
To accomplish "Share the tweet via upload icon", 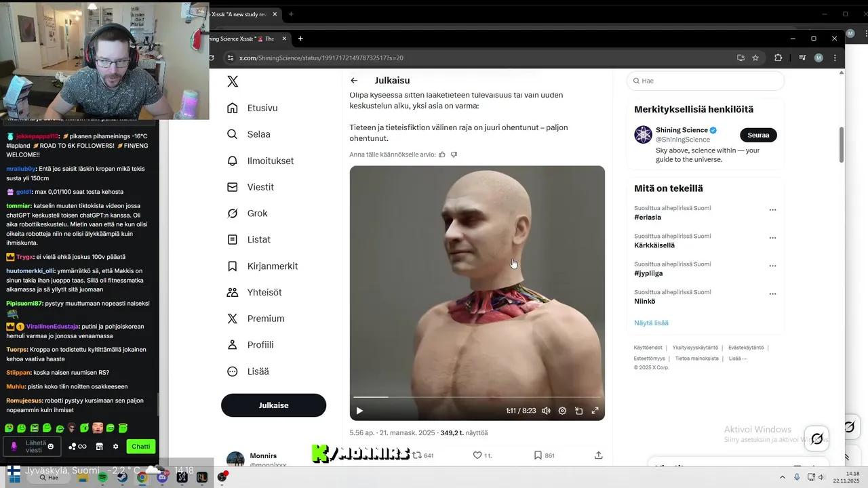I will coord(598,455).
